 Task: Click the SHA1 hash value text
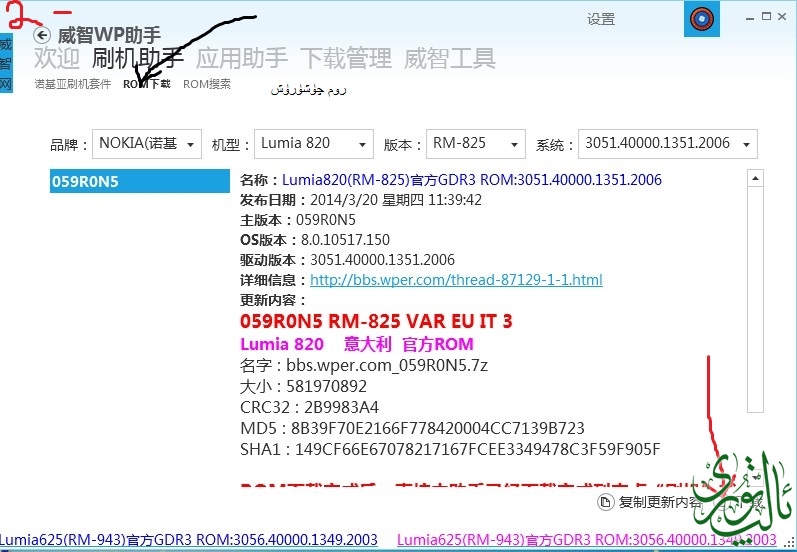coord(477,449)
